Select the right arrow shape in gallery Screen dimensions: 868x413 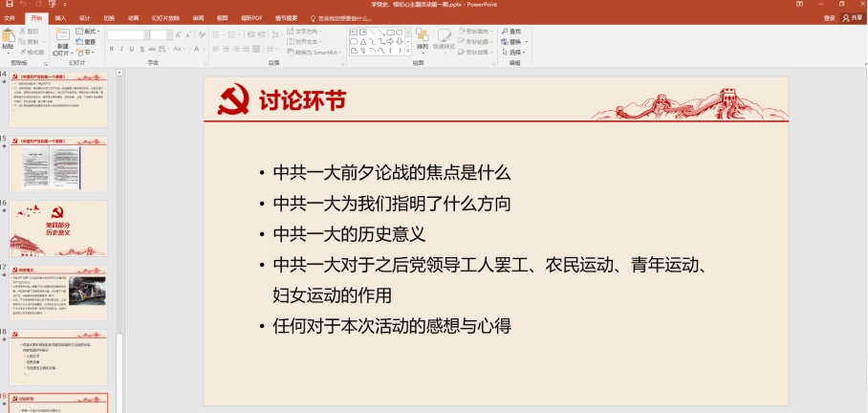coord(390,41)
